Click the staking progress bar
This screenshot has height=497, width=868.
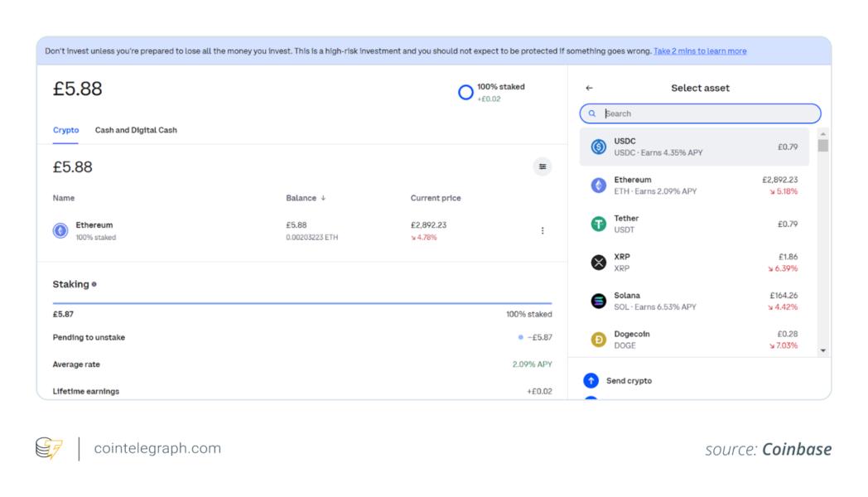(x=302, y=303)
